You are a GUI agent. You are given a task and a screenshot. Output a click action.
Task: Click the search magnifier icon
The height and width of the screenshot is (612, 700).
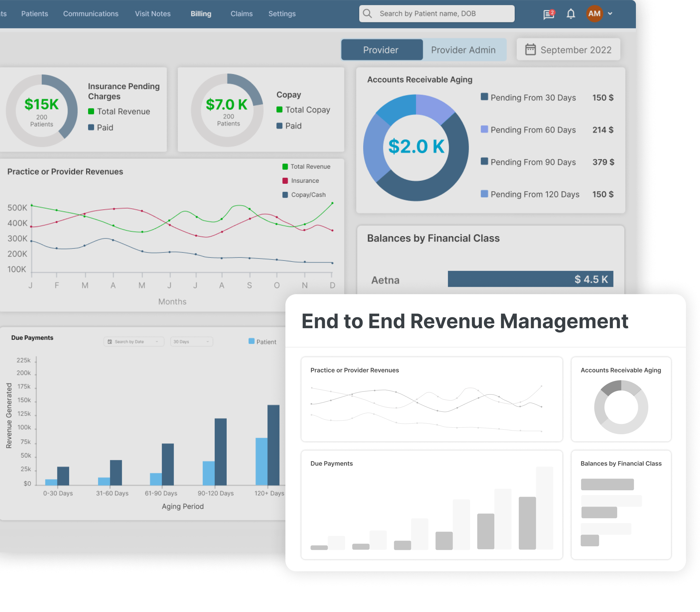click(368, 14)
